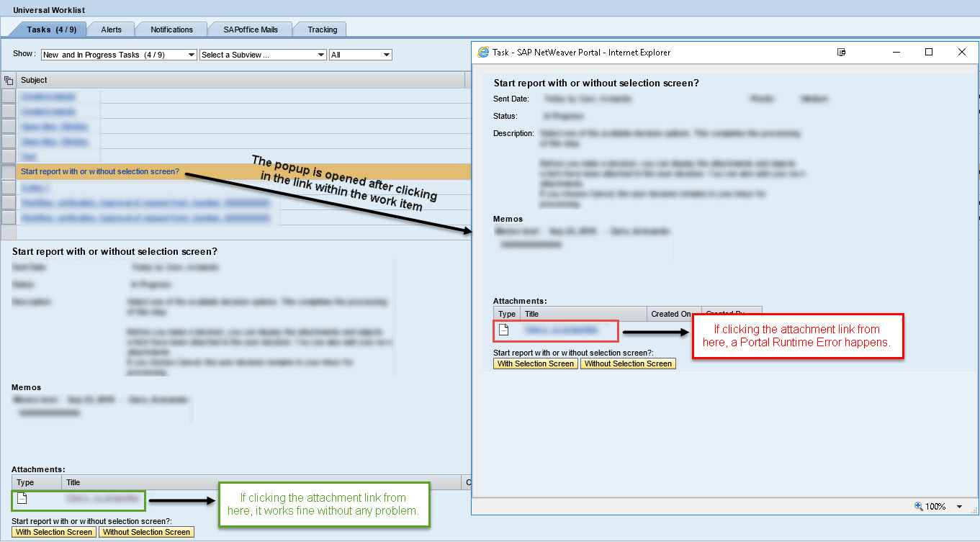Switch to the Tracking tab

tap(322, 30)
